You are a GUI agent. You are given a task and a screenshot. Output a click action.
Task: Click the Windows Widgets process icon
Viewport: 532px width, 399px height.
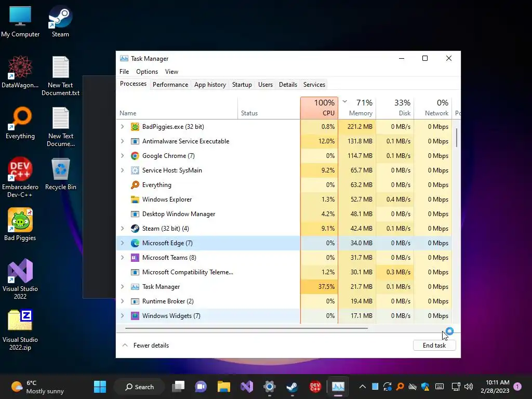coord(135,316)
